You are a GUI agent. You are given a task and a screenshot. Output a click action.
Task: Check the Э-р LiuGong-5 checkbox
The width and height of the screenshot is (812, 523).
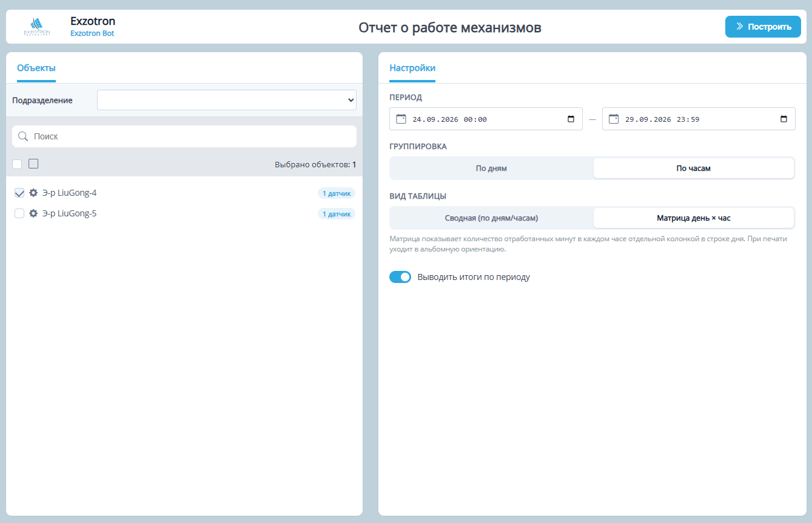19,213
